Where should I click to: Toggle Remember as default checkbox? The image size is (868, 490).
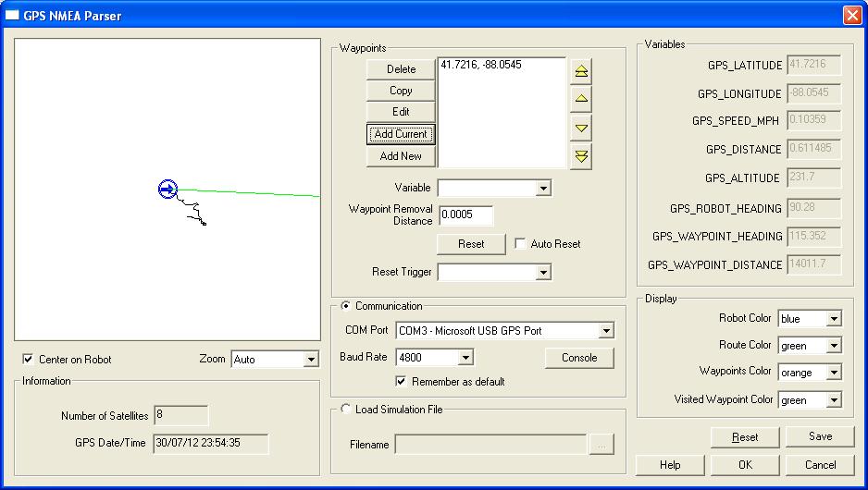[402, 381]
